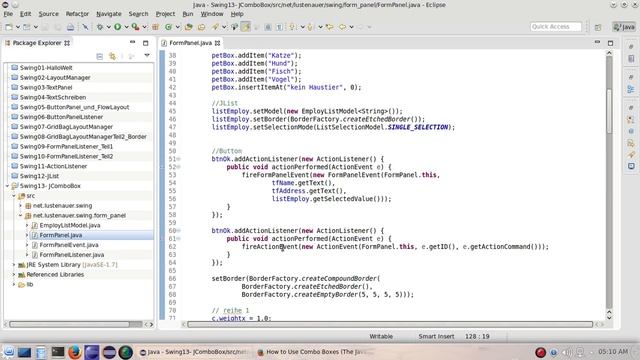Image resolution: width=640 pixels, height=360 pixels.
Task: Open dropdown next to New file icon
Action: 18,27
